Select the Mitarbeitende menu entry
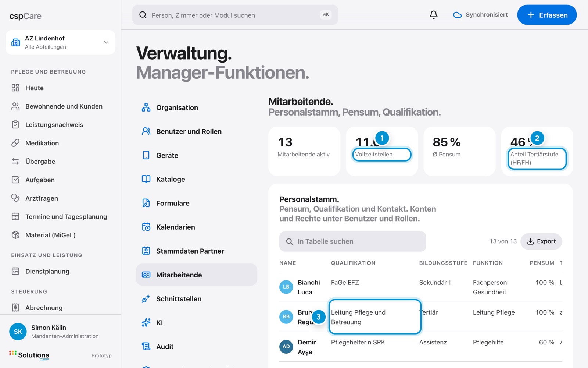Viewport: 588px width, 368px height. [196, 275]
